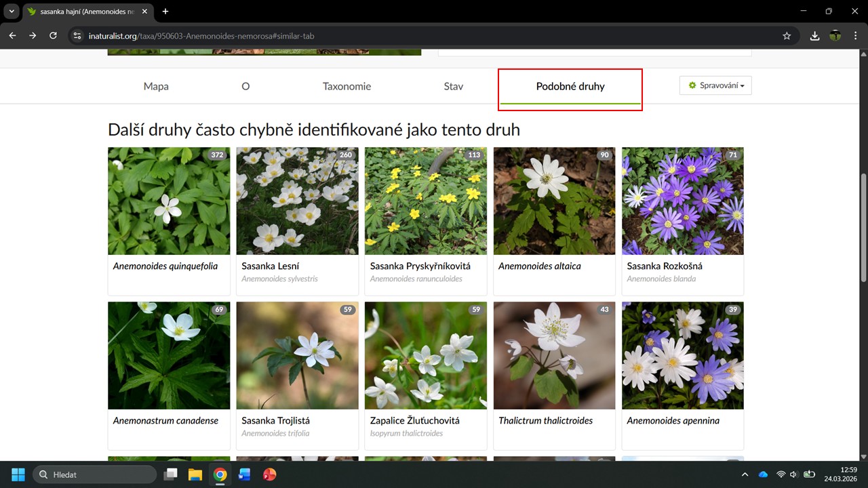View site information icon in the address bar
The height and width of the screenshot is (488, 868).
pyautogui.click(x=77, y=36)
